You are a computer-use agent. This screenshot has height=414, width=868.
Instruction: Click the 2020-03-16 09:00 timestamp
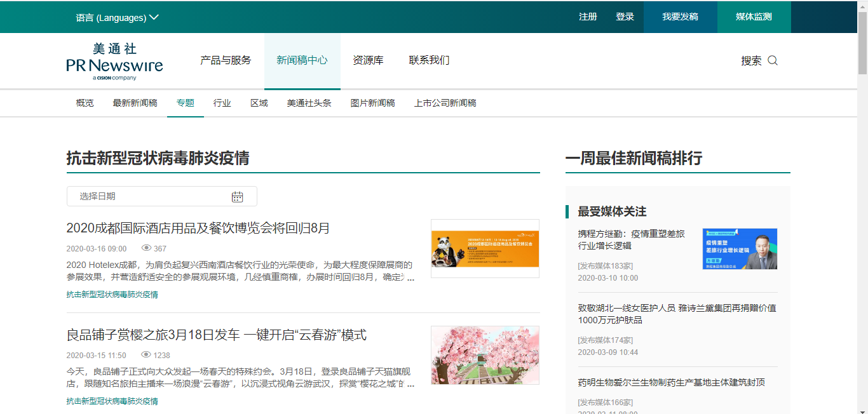(x=97, y=249)
